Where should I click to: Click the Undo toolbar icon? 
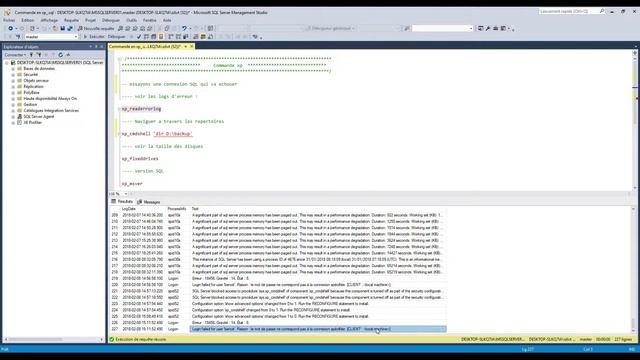click(x=184, y=28)
